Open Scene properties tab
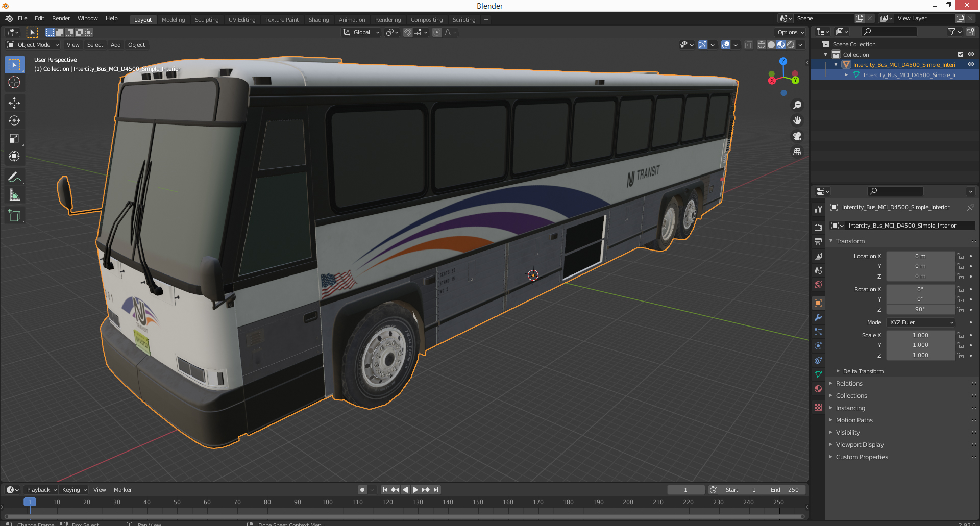 (x=818, y=270)
